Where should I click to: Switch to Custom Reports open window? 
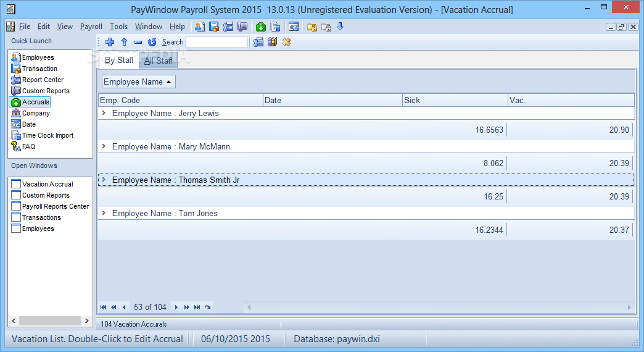pos(41,195)
